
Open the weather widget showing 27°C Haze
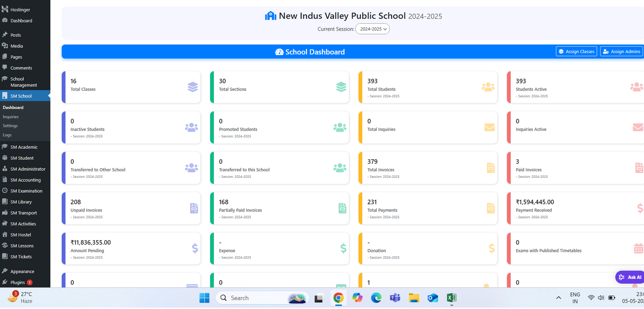[20, 297]
